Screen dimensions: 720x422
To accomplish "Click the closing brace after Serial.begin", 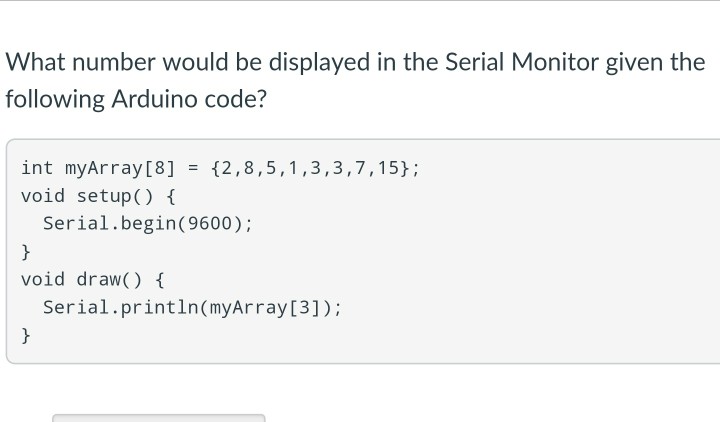I will pyautogui.click(x=26, y=252).
